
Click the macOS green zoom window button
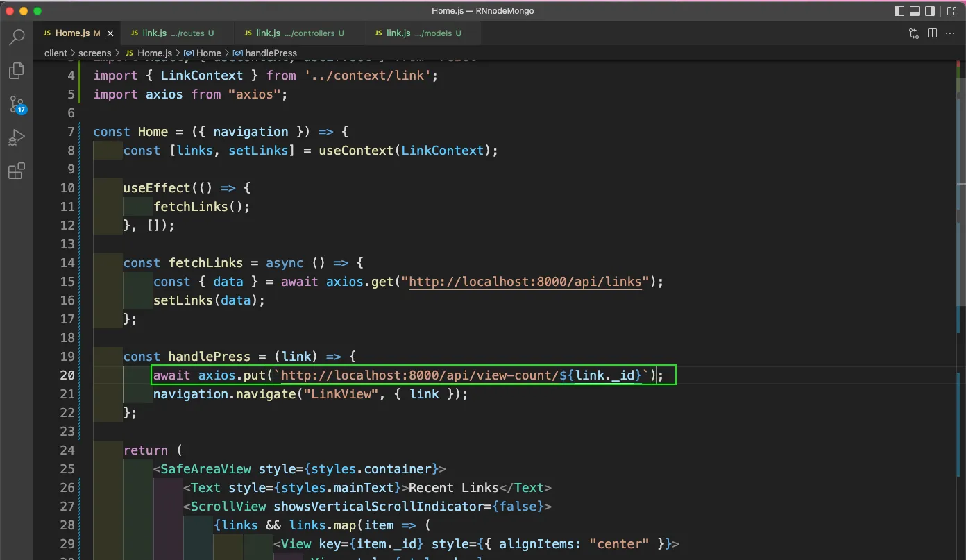pos(37,11)
